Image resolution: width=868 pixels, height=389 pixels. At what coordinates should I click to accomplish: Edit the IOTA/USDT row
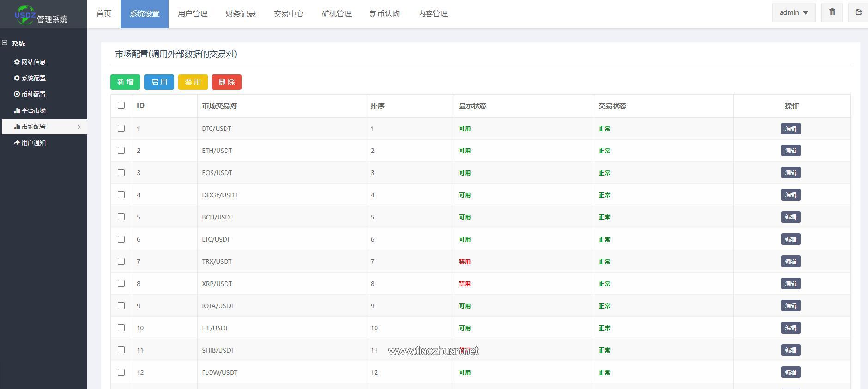click(x=790, y=306)
